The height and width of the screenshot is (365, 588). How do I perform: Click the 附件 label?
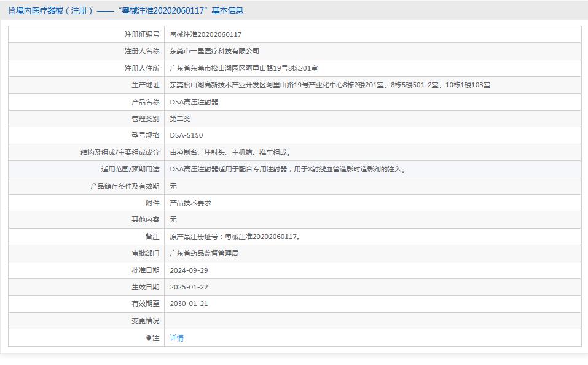(x=152, y=203)
